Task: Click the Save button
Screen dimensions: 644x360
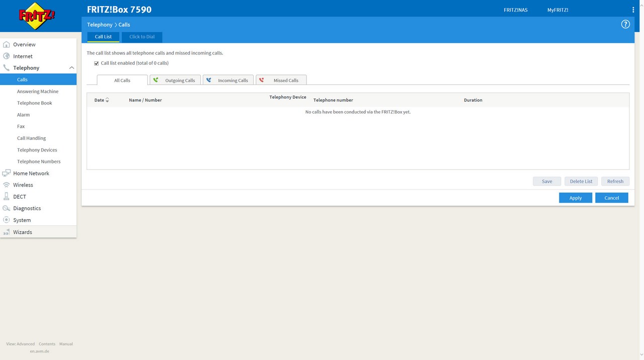Action: 547,182
